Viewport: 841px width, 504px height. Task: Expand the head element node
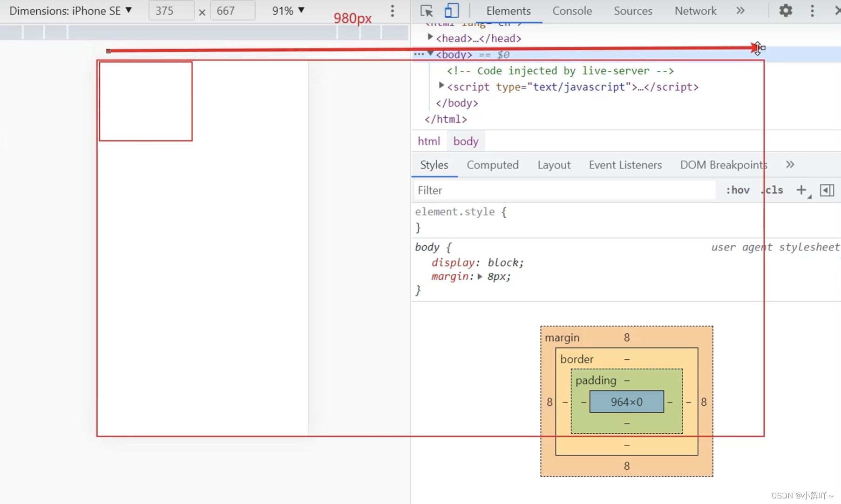(430, 37)
